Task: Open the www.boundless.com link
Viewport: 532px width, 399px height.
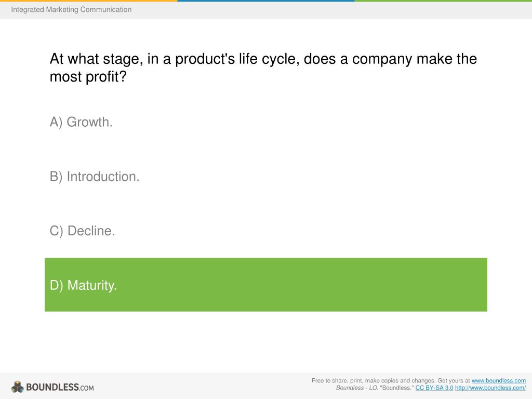Action: [499, 381]
